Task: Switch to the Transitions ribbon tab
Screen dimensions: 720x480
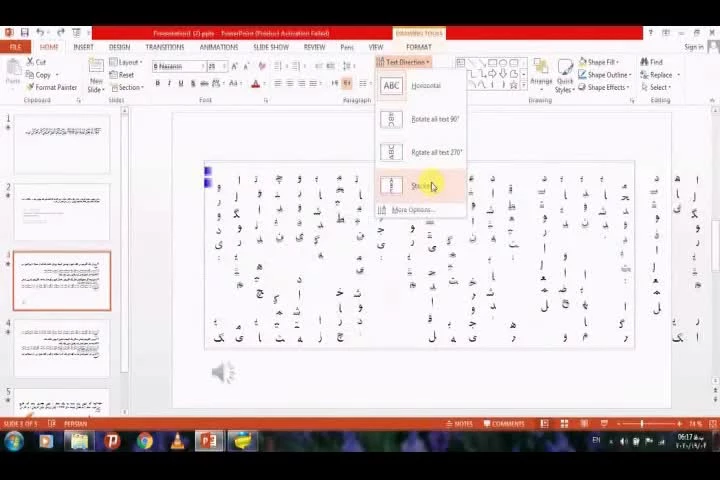Action: [164, 47]
